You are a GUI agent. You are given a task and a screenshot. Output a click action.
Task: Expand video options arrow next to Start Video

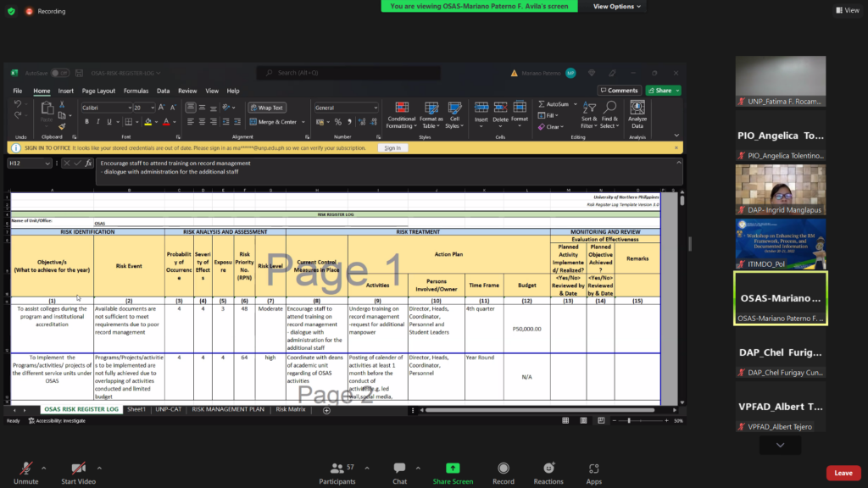click(x=99, y=468)
